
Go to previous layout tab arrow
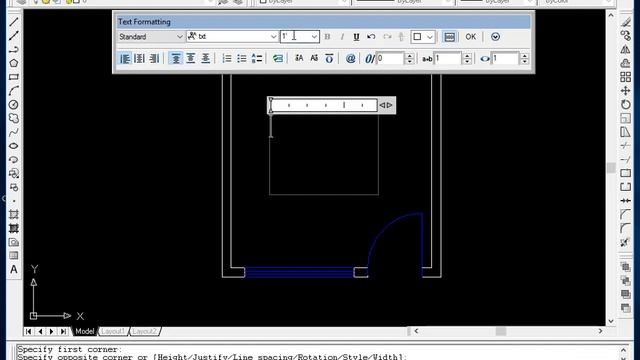pos(40,331)
